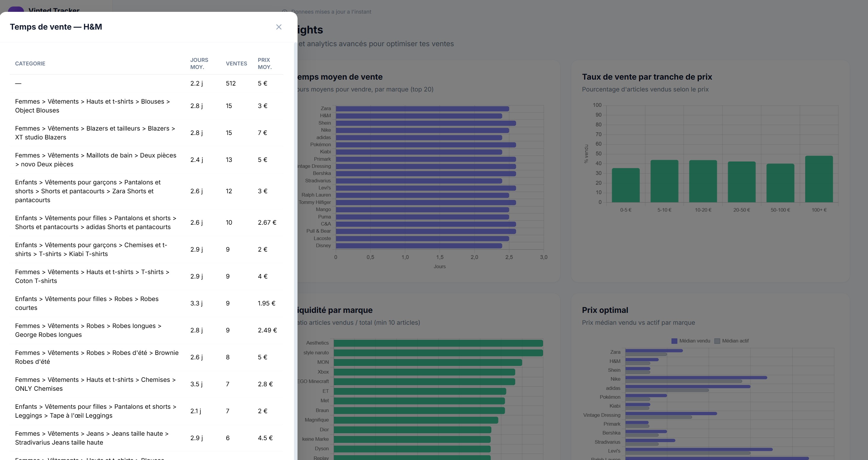The image size is (868, 460).
Task: Click the CATEGORIE column header
Action: [x=30, y=63]
